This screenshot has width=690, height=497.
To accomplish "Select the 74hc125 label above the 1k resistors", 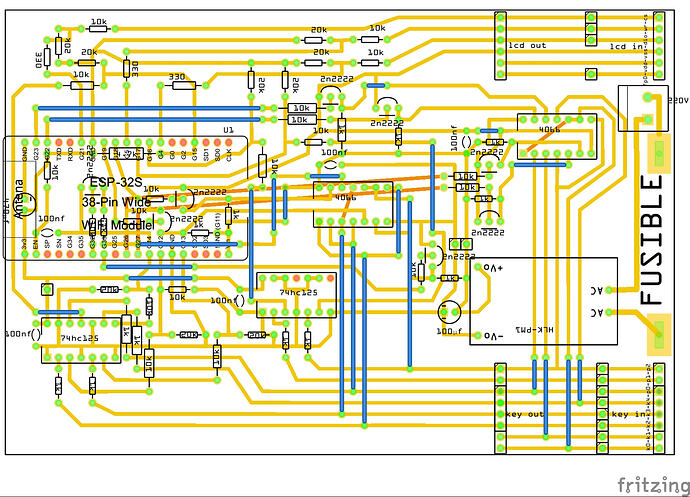I will (298, 292).
